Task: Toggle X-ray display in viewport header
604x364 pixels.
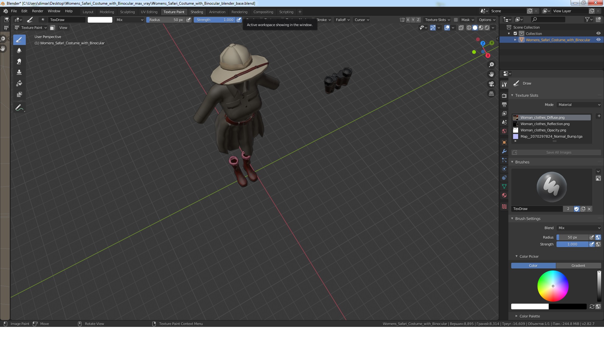Action: pos(461,28)
